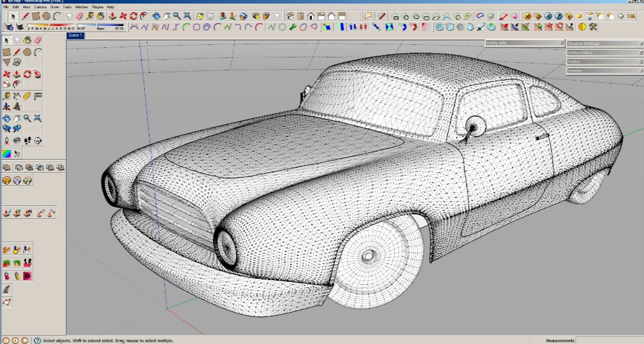Expand the Shadow Settings panel

tap(604, 43)
